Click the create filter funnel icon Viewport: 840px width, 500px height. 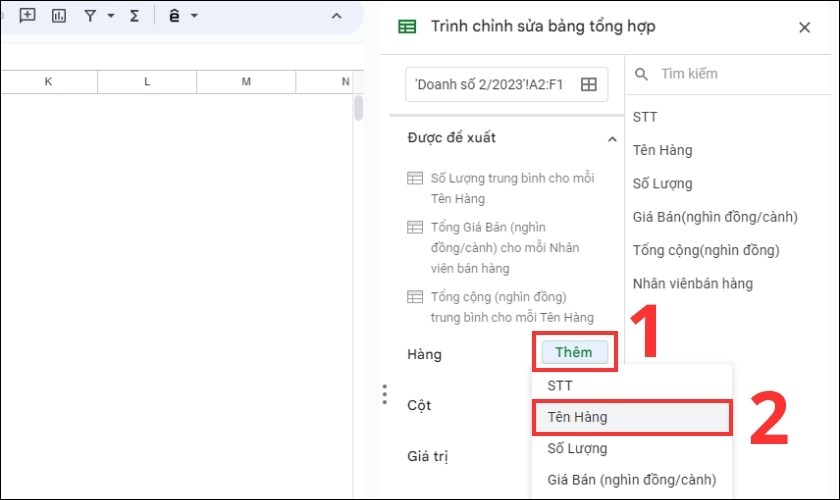click(90, 16)
